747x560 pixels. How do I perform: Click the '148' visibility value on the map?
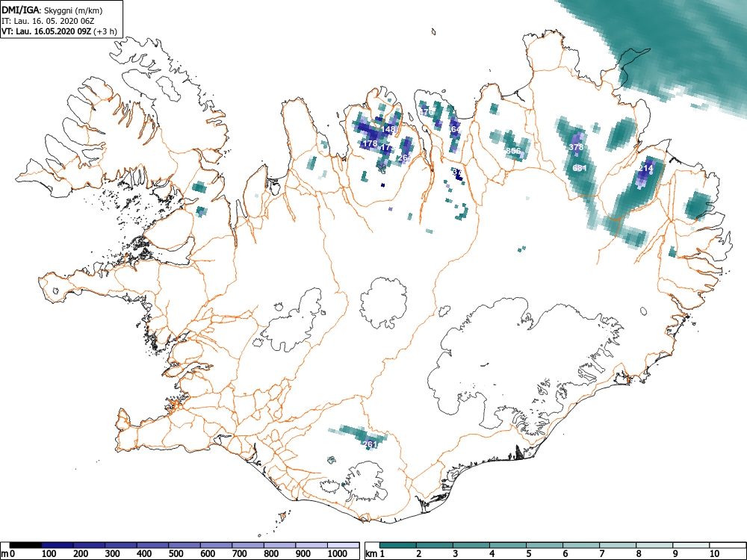tap(388, 129)
